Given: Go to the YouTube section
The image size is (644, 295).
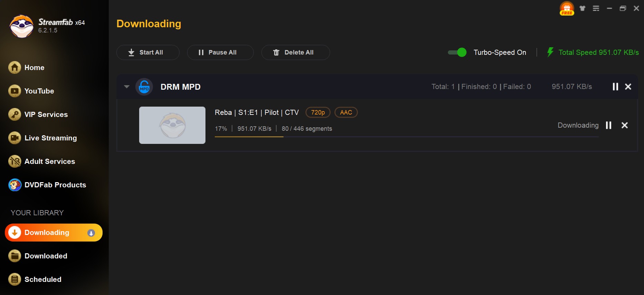Looking at the screenshot, I should pyautogui.click(x=39, y=91).
